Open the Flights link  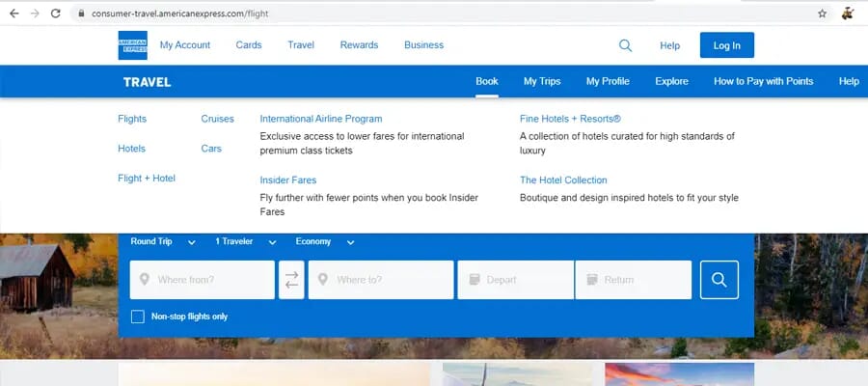point(132,119)
